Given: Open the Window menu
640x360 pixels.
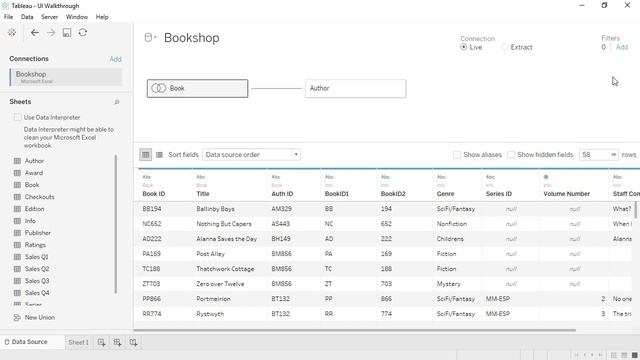Looking at the screenshot, I should 77,17.
